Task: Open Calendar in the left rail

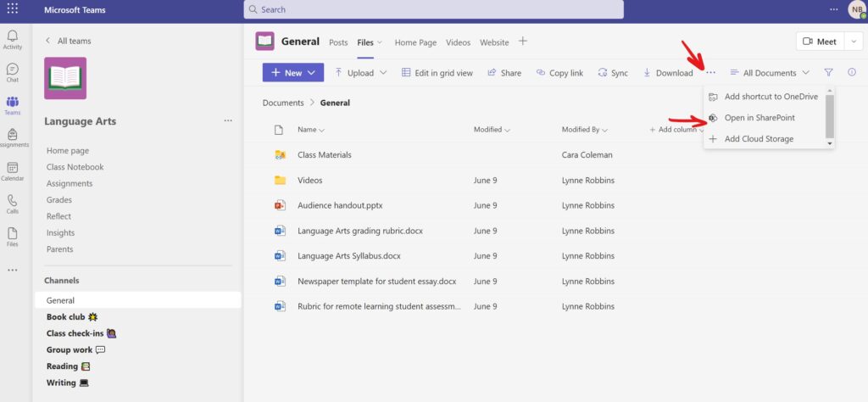Action: (x=12, y=171)
